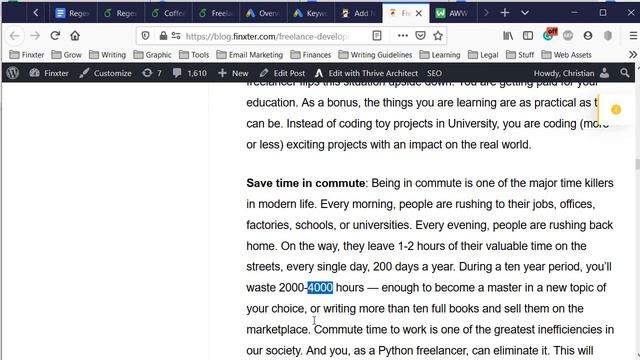Click New to add content
The height and width of the screenshot is (360, 640).
[233, 73]
